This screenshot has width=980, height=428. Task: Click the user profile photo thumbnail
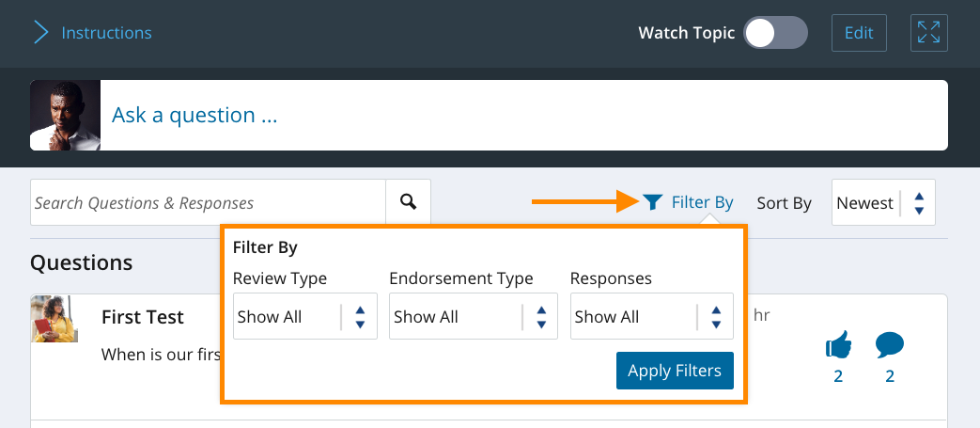(x=65, y=116)
